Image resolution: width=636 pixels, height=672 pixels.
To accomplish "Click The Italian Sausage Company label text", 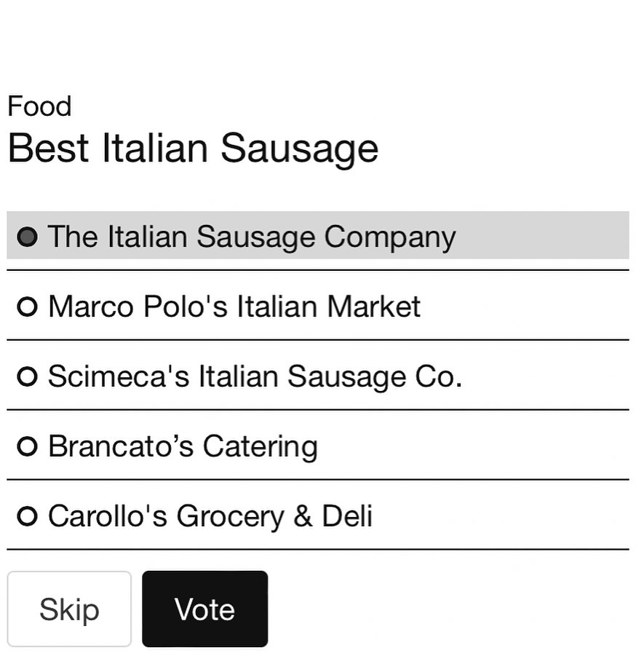I will coord(252,237).
